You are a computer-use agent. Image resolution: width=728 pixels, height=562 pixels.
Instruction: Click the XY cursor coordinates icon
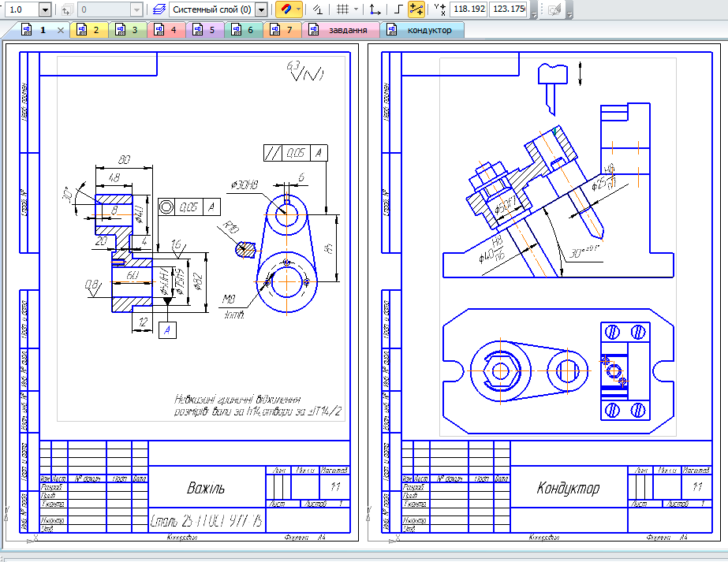click(x=439, y=9)
